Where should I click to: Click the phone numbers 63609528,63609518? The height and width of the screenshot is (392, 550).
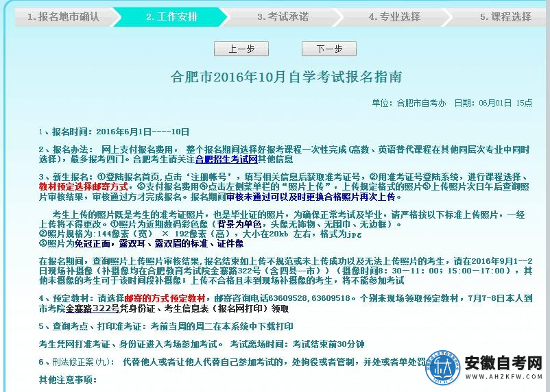[x=309, y=298]
